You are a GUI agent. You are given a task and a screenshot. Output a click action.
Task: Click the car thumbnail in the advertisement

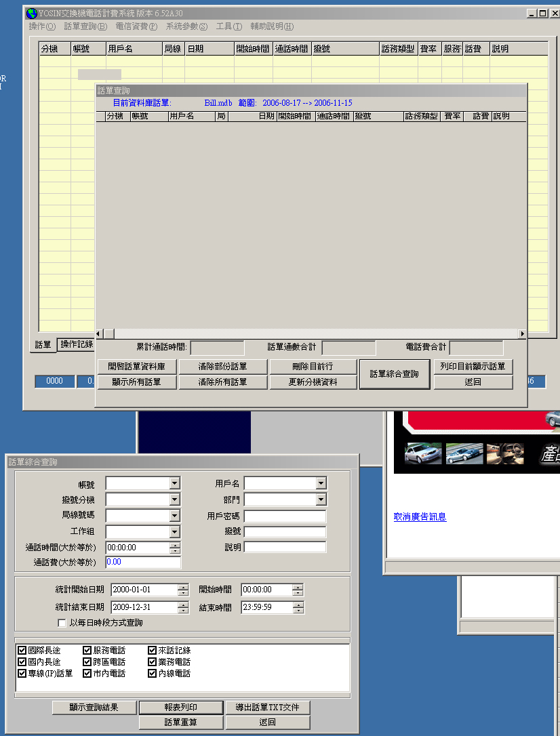coord(423,453)
